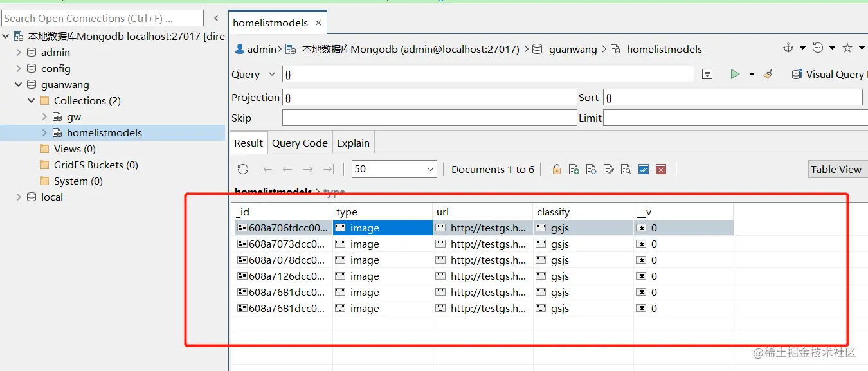Open the Table View dropdown

(838, 169)
